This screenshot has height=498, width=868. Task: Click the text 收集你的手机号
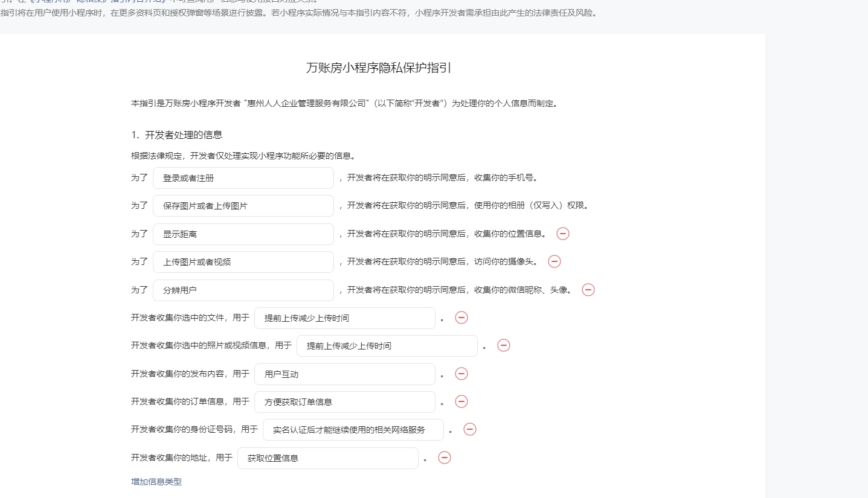[x=505, y=178]
